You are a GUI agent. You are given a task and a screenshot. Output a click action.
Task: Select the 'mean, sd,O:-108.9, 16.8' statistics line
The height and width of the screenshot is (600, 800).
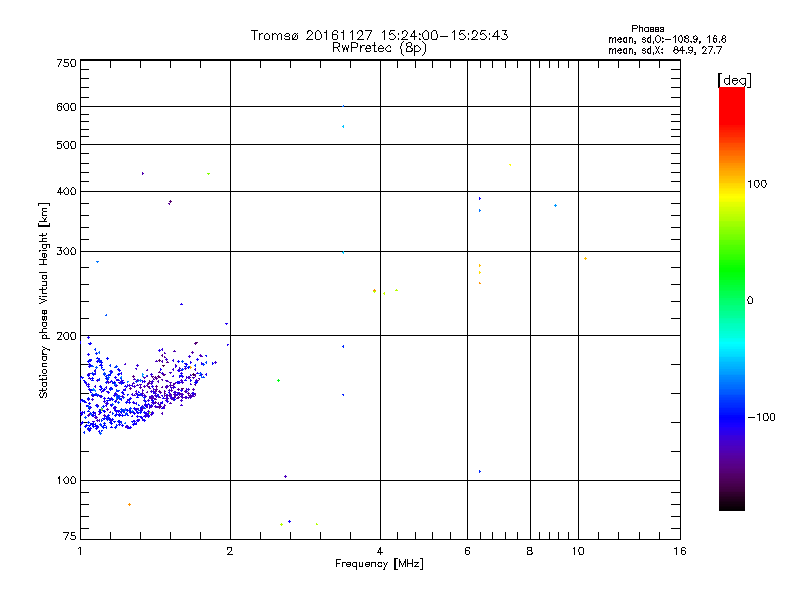[x=667, y=39]
